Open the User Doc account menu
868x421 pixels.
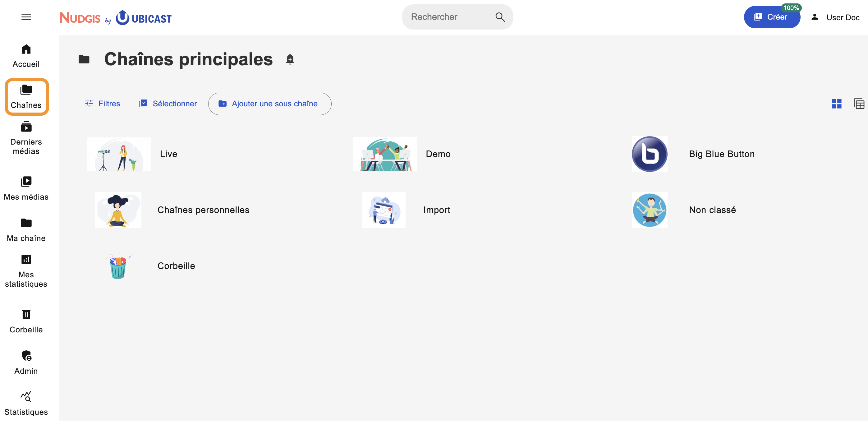click(835, 17)
